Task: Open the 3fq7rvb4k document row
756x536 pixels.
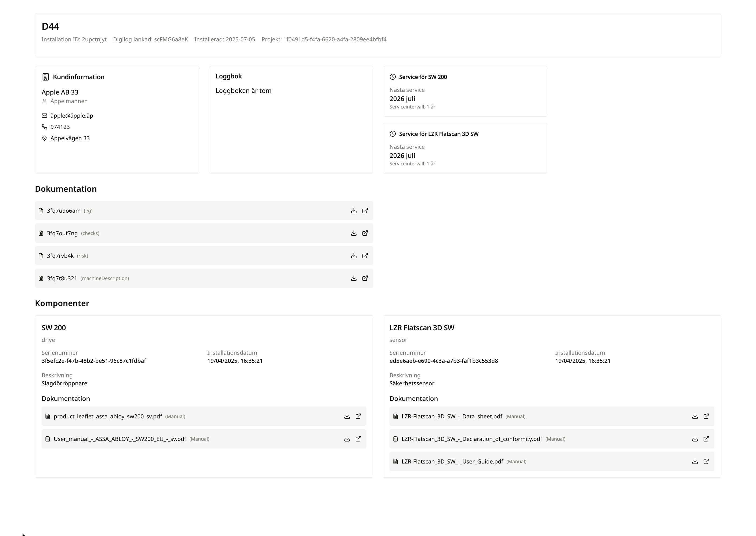Action: click(x=204, y=256)
